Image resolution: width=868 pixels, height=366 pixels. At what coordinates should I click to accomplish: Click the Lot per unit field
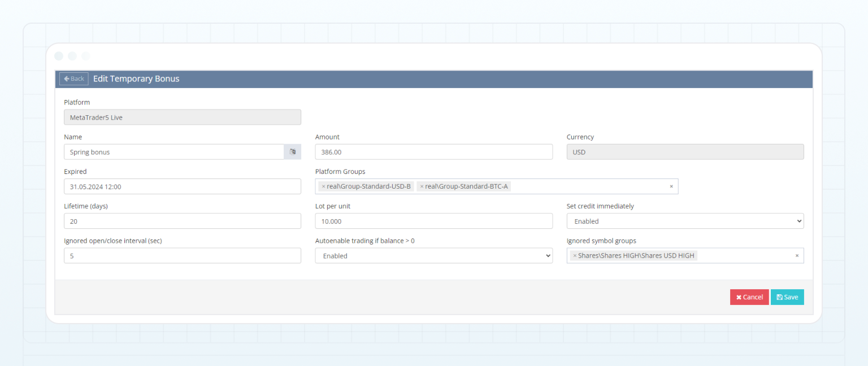click(x=433, y=221)
